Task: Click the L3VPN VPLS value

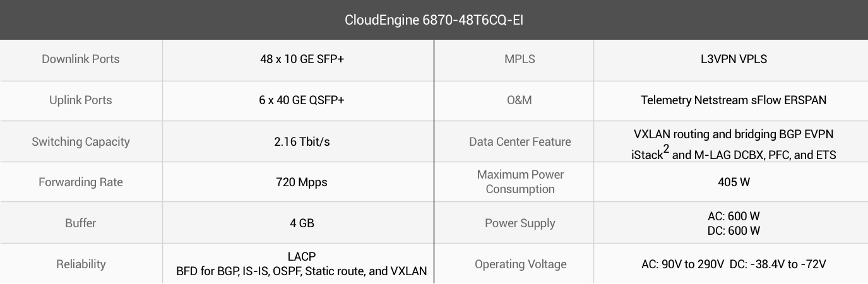Action: [x=730, y=59]
